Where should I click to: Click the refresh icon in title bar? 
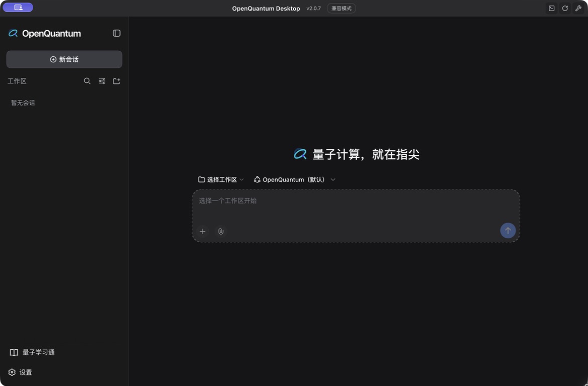[x=565, y=8]
